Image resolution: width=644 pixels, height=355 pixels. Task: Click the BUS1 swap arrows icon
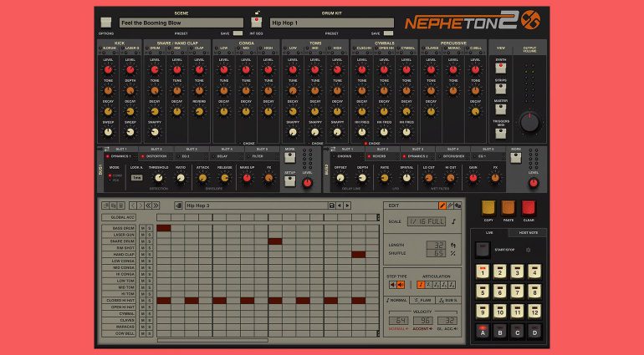107,149
